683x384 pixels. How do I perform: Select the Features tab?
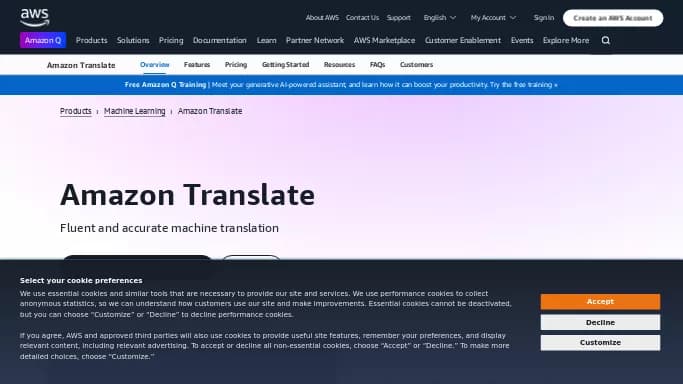tap(197, 64)
